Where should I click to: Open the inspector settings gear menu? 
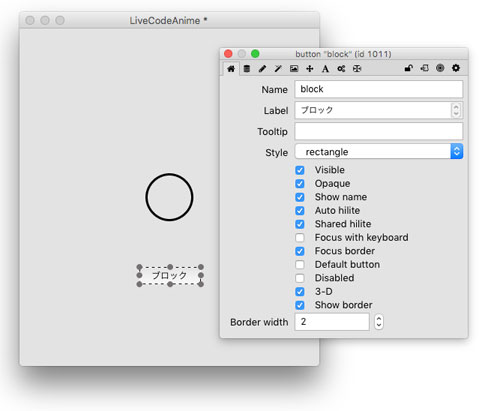(456, 68)
